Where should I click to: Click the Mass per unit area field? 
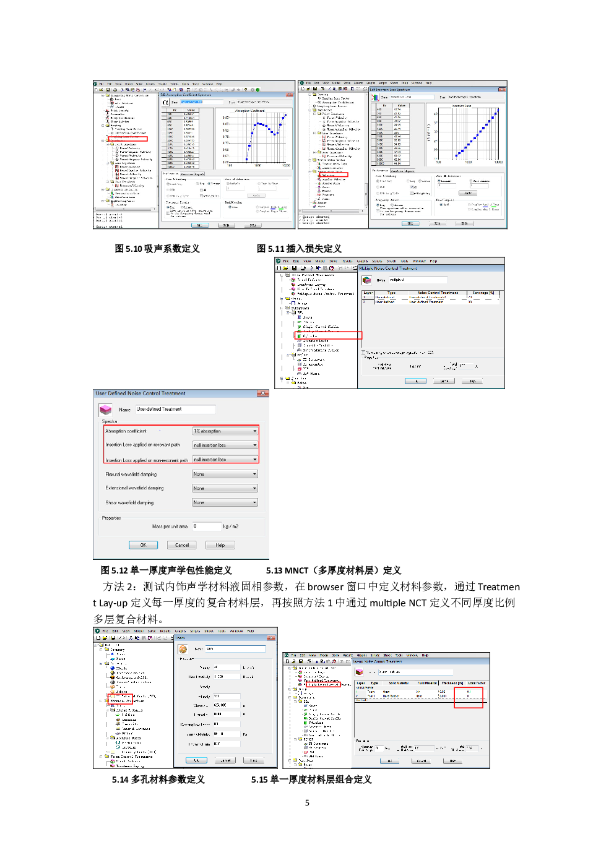(x=206, y=526)
